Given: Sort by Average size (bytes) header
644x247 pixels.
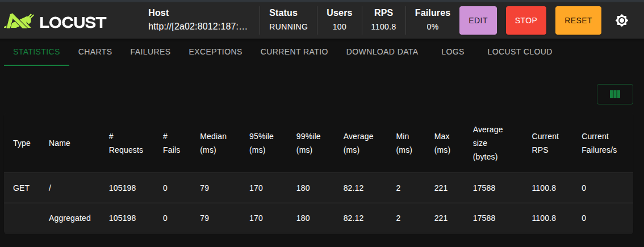Looking at the screenshot, I should coord(488,144).
